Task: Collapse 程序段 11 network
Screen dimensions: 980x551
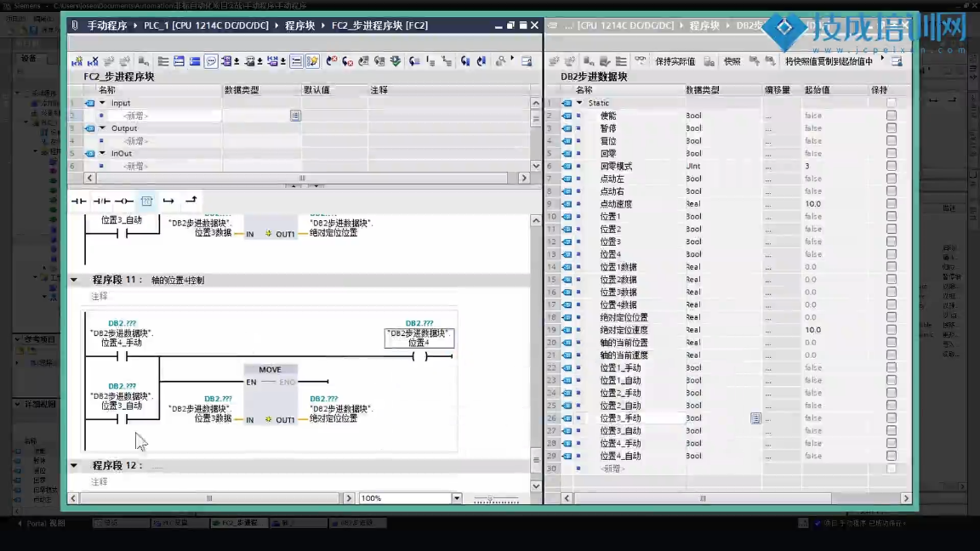Action: pyautogui.click(x=74, y=280)
